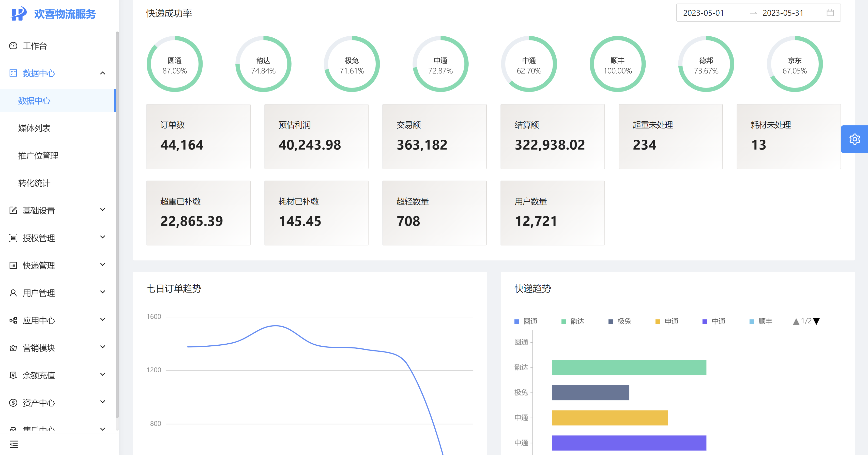Click the 应用中心 icon
The image size is (868, 455).
13,320
